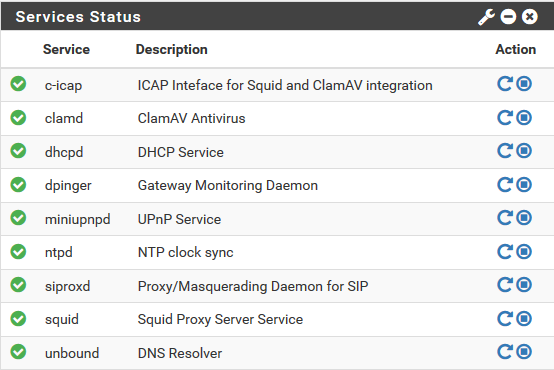
Task: Restart the clamd antivirus service
Action: coord(505,117)
